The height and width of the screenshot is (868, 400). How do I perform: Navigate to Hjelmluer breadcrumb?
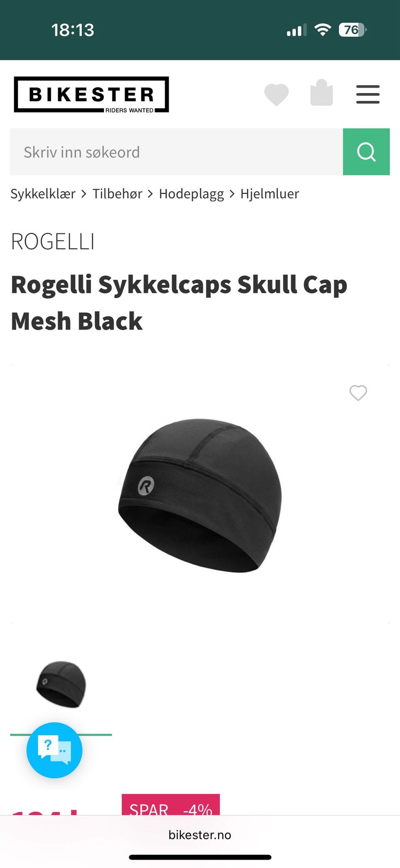[270, 194]
